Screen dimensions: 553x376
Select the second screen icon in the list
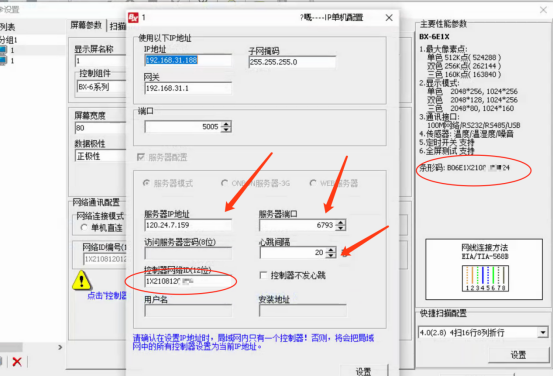click(x=3, y=61)
